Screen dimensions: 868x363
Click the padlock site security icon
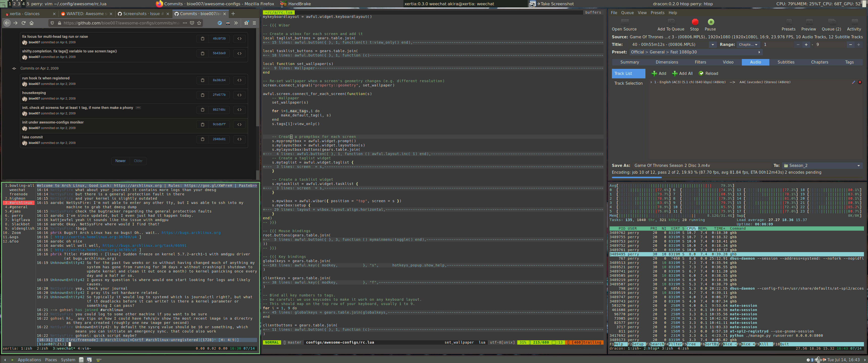coord(59,23)
